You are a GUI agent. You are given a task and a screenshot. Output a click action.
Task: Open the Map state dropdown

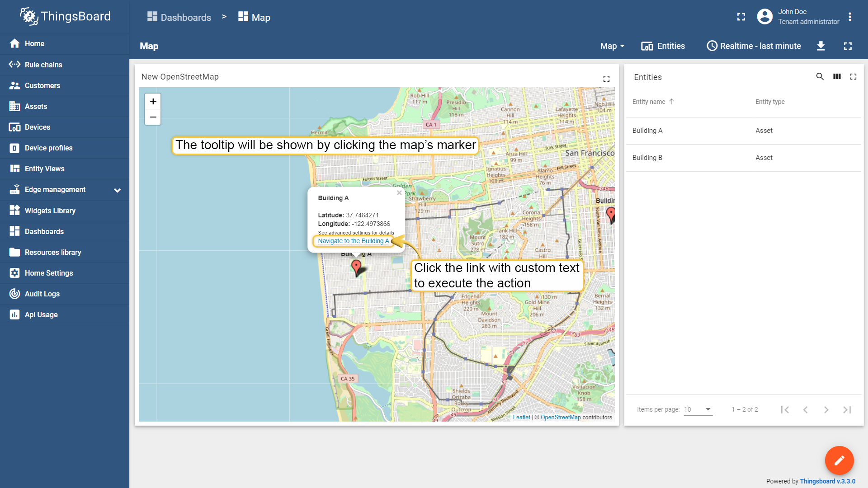[612, 46]
